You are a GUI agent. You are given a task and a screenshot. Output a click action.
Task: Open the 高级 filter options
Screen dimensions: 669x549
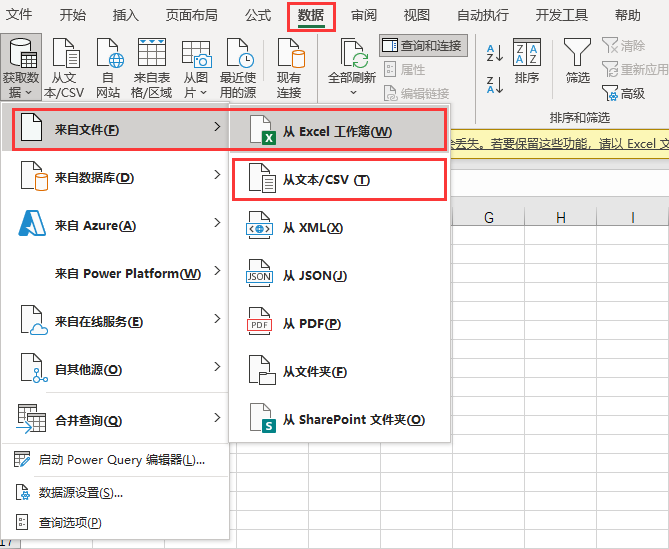pos(624,93)
